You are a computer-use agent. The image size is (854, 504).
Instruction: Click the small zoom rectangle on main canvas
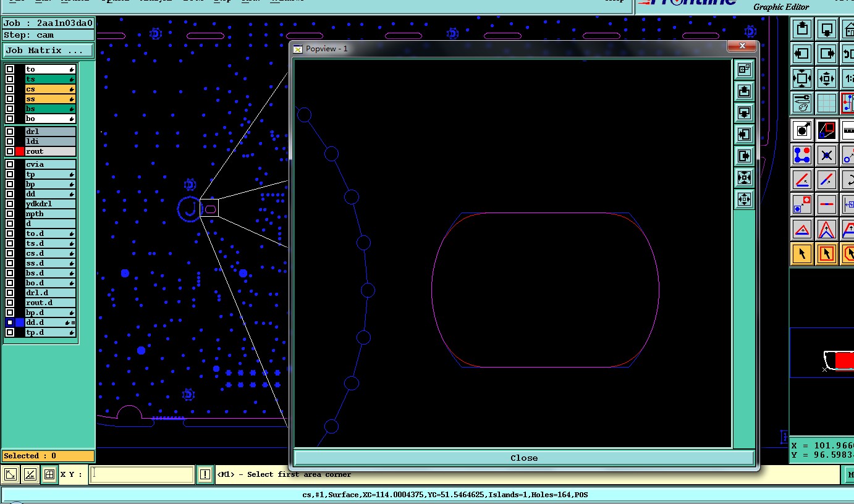pyautogui.click(x=209, y=209)
